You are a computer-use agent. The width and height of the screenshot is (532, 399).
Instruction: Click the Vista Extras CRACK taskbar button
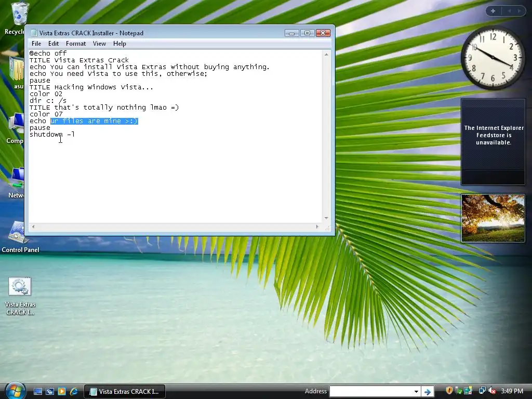tap(125, 392)
